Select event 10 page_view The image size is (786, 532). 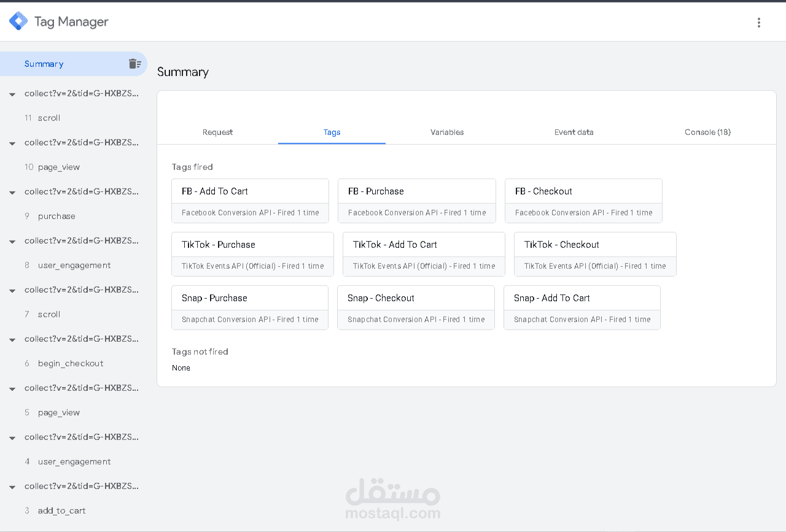point(74,167)
